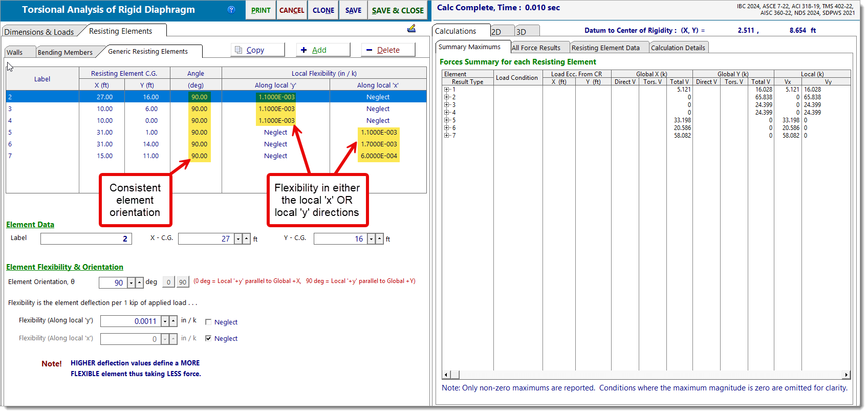Expand element 6 in forces summary
The height and width of the screenshot is (414, 868).
(446, 128)
